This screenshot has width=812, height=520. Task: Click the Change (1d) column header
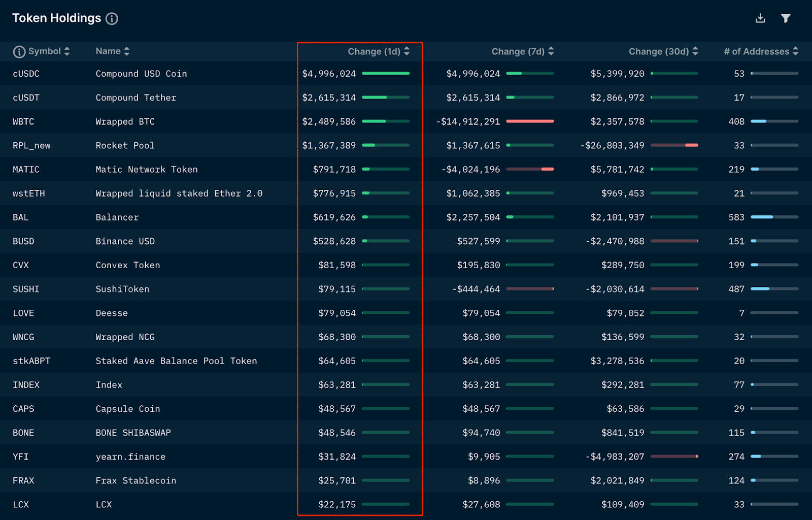click(374, 51)
